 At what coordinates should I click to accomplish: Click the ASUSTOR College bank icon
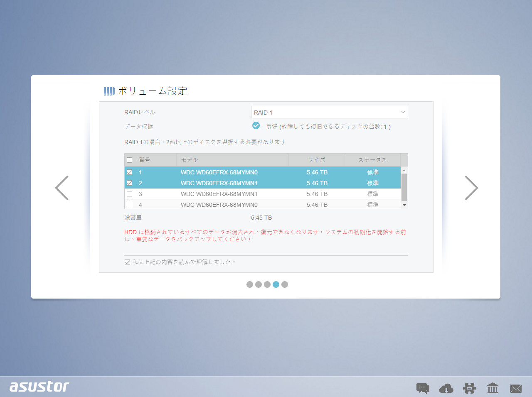coord(493,388)
